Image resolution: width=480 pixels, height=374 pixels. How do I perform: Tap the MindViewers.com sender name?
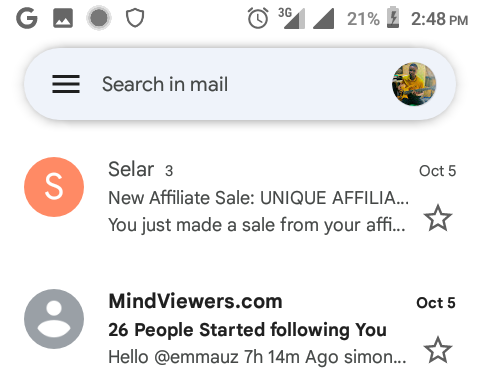click(x=195, y=301)
